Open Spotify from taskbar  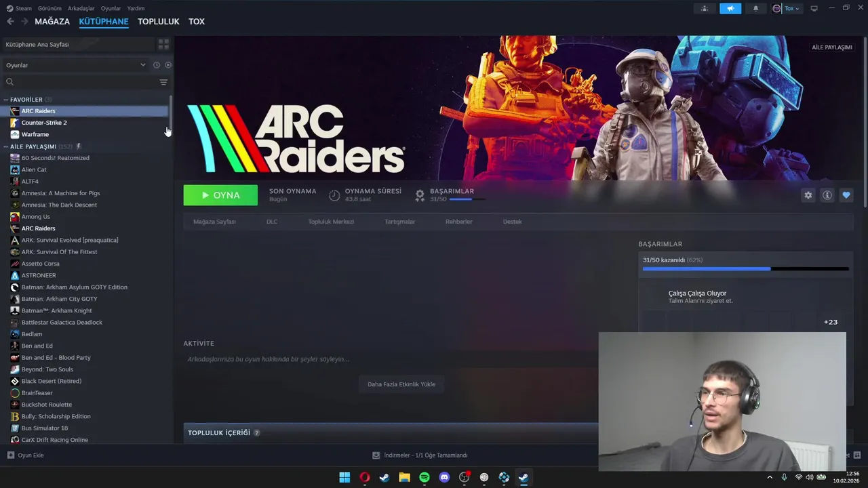pyautogui.click(x=425, y=477)
